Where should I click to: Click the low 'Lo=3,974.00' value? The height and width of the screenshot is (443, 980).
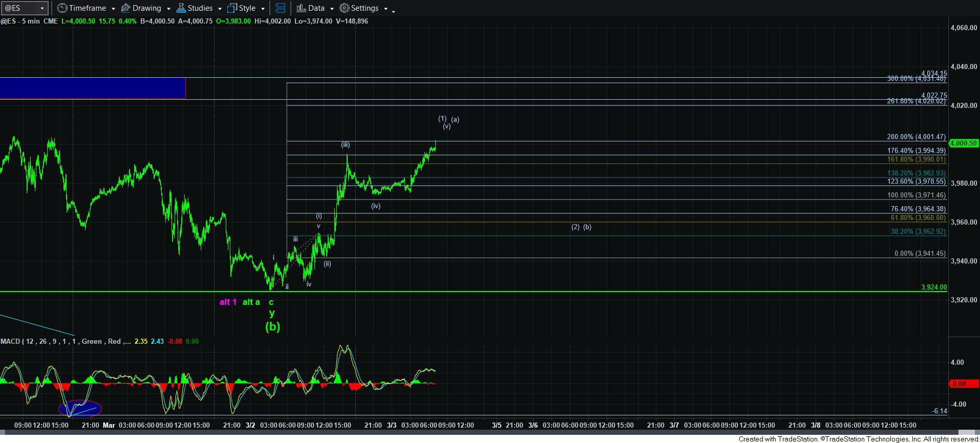313,21
